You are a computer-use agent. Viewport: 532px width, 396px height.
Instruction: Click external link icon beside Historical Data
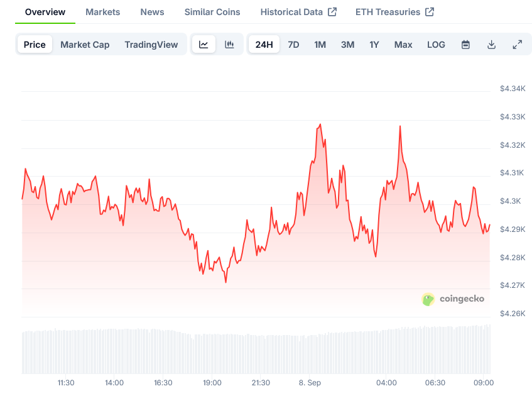(x=333, y=12)
